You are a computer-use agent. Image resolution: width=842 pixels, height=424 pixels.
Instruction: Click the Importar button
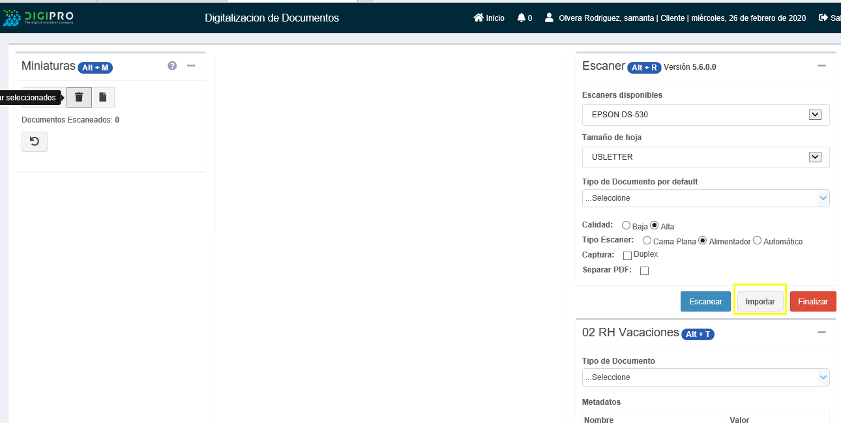pos(760,301)
